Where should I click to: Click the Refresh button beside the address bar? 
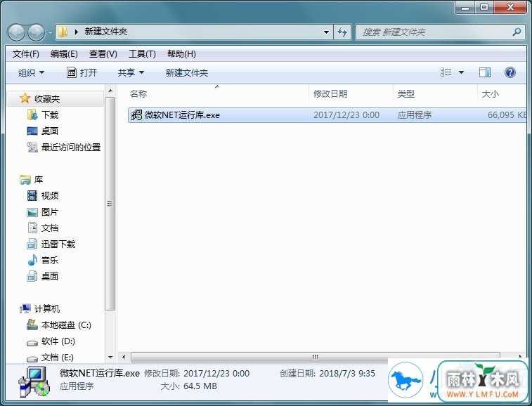pos(342,32)
